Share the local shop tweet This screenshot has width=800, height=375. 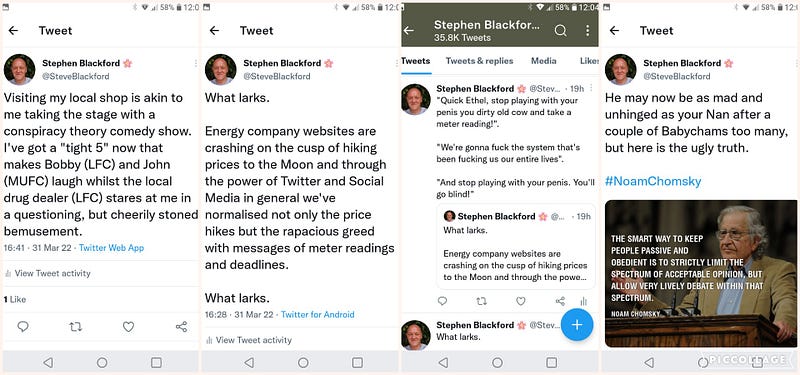181,327
